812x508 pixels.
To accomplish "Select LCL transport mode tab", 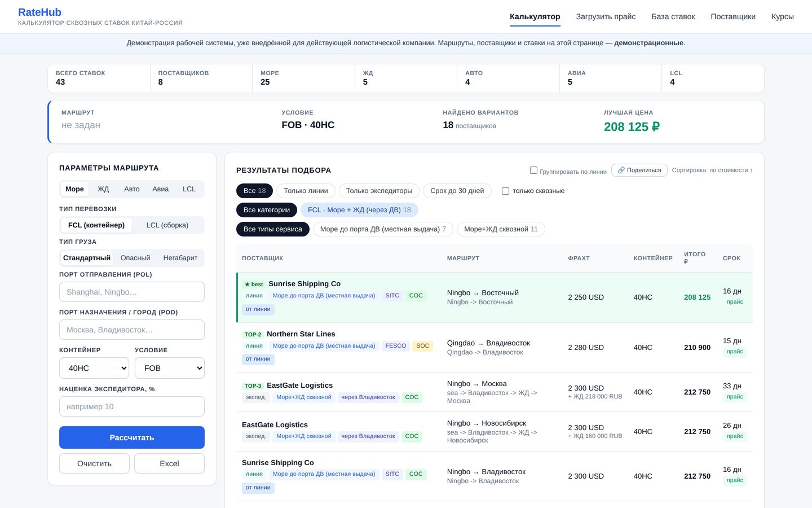I will pos(189,189).
